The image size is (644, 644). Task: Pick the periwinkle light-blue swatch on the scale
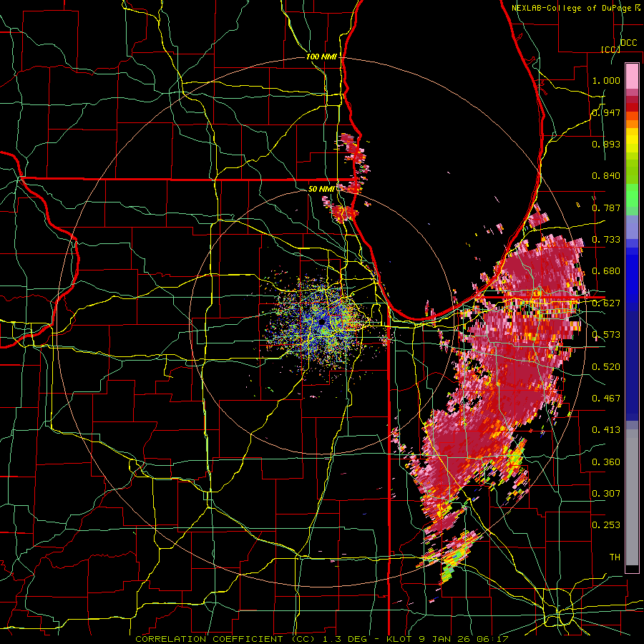pos(632,227)
